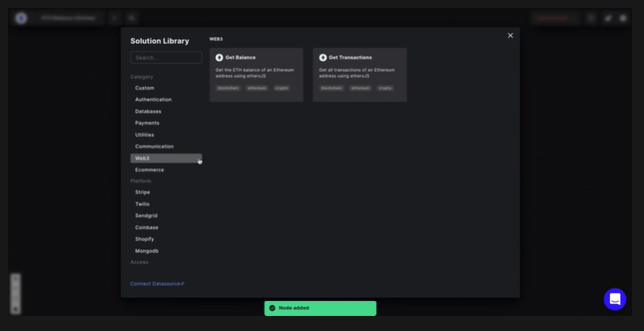Click the ethereum tag on Get Balance
The width and height of the screenshot is (644, 331).
[x=256, y=88]
